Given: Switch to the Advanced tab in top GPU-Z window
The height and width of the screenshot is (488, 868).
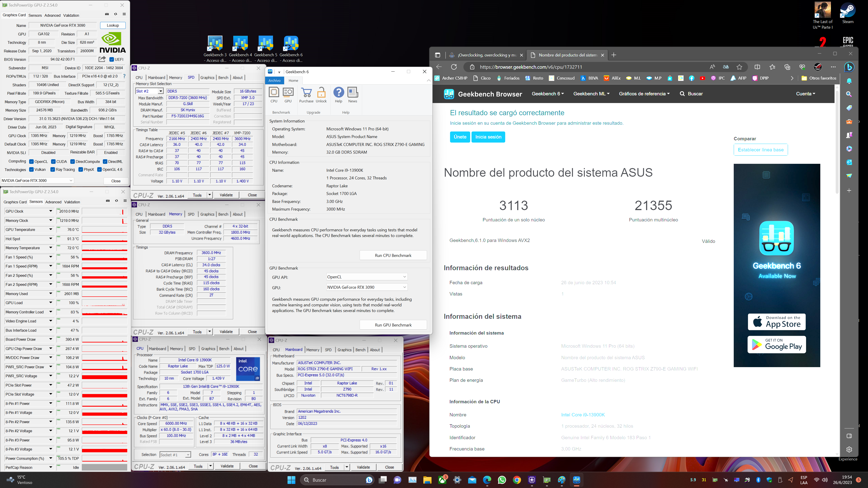Looking at the screenshot, I should pyautogui.click(x=52, y=15).
